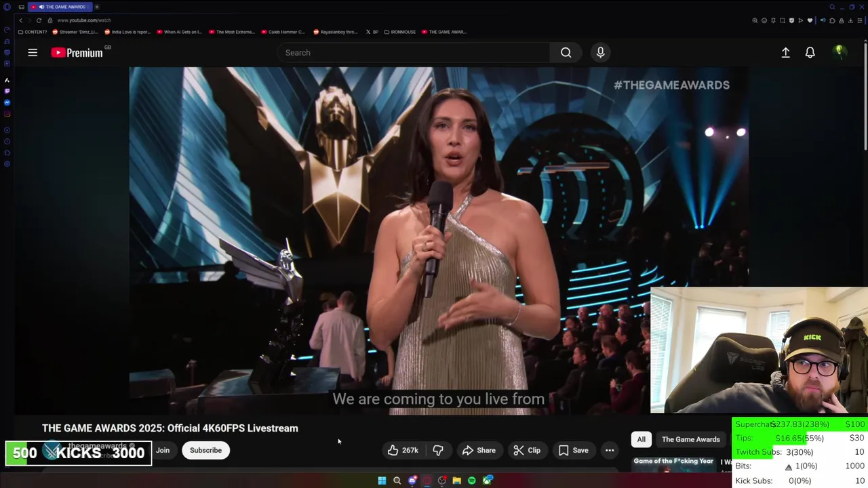
Task: Like the video with thumbs up
Action: (x=402, y=450)
